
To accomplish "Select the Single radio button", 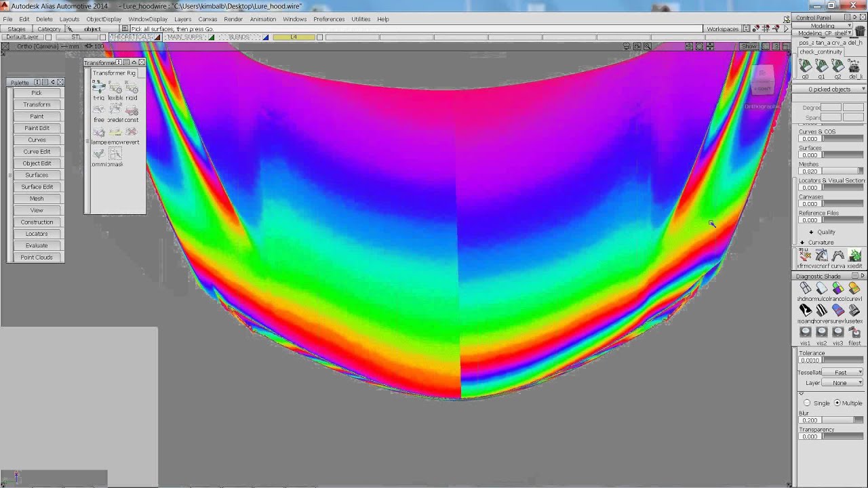I will (807, 403).
